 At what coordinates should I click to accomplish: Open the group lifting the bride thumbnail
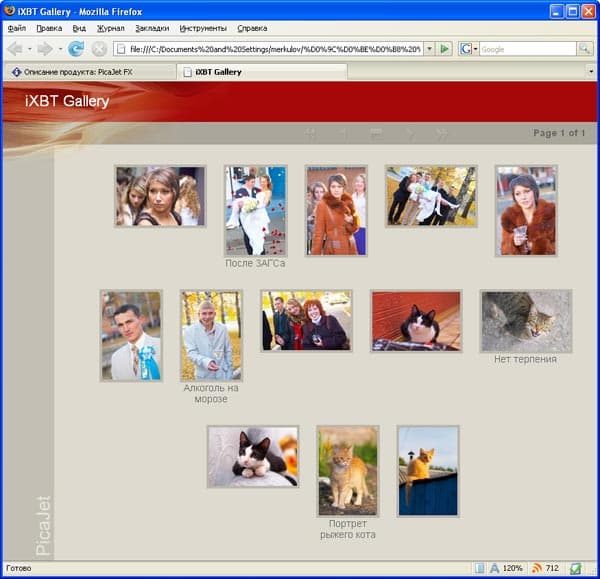click(x=431, y=196)
